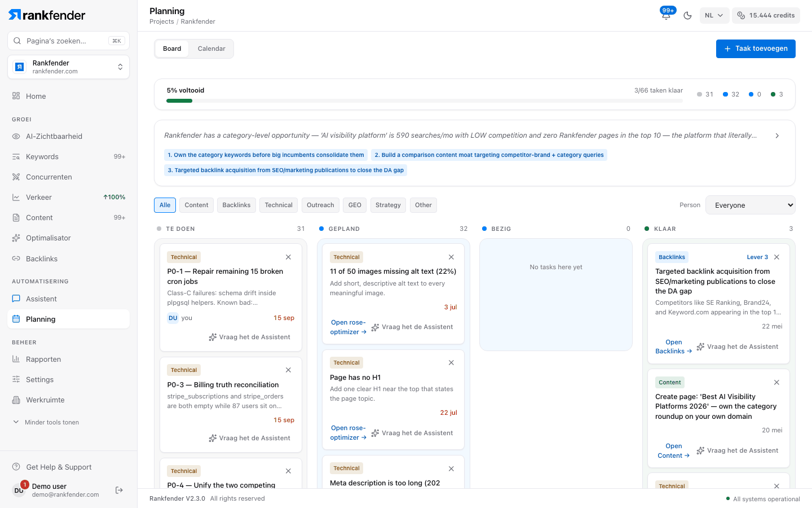Focus the Pagina's zoeken search field

point(69,41)
